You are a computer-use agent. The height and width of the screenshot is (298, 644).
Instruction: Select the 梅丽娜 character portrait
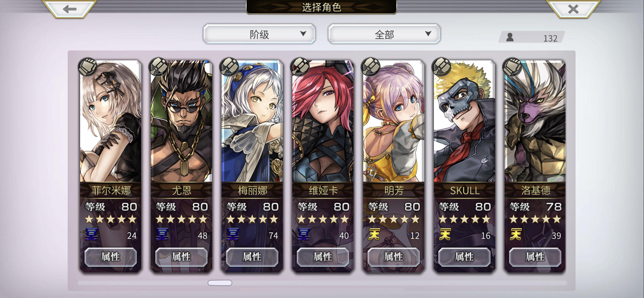252,121
